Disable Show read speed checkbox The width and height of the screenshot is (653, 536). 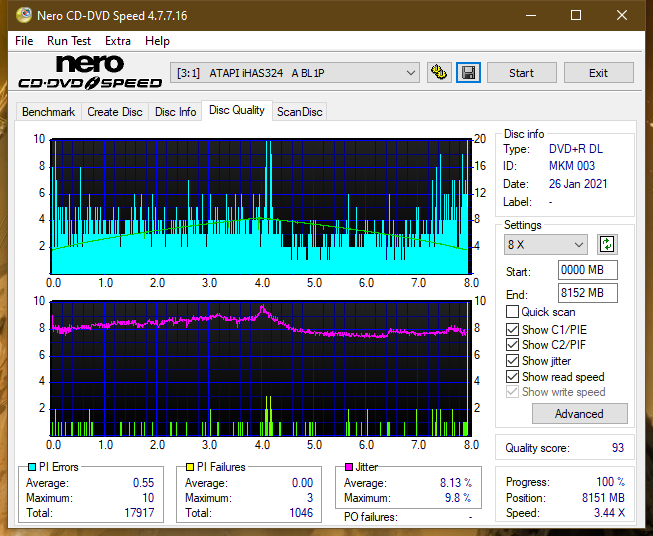(x=512, y=376)
